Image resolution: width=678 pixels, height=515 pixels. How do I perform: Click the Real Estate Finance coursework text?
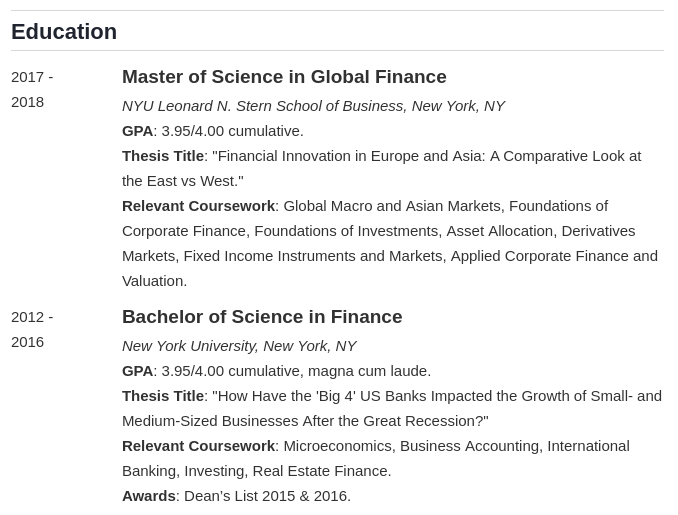pos(322,471)
